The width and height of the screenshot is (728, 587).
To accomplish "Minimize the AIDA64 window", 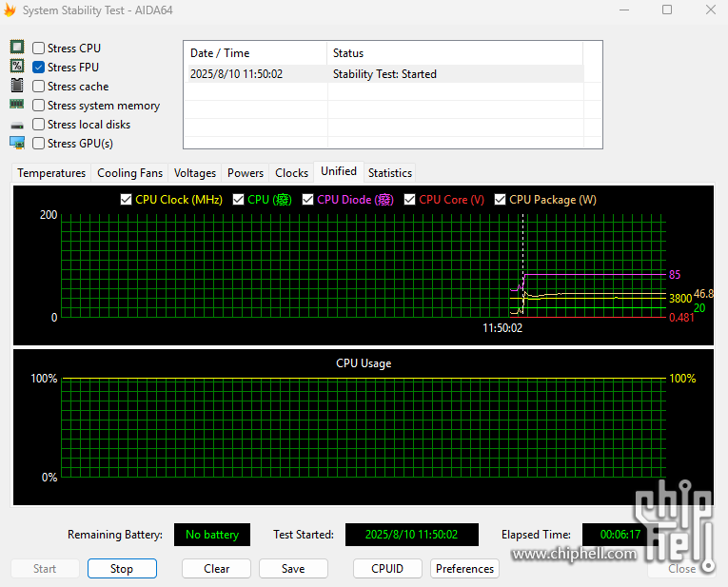I will (x=624, y=10).
